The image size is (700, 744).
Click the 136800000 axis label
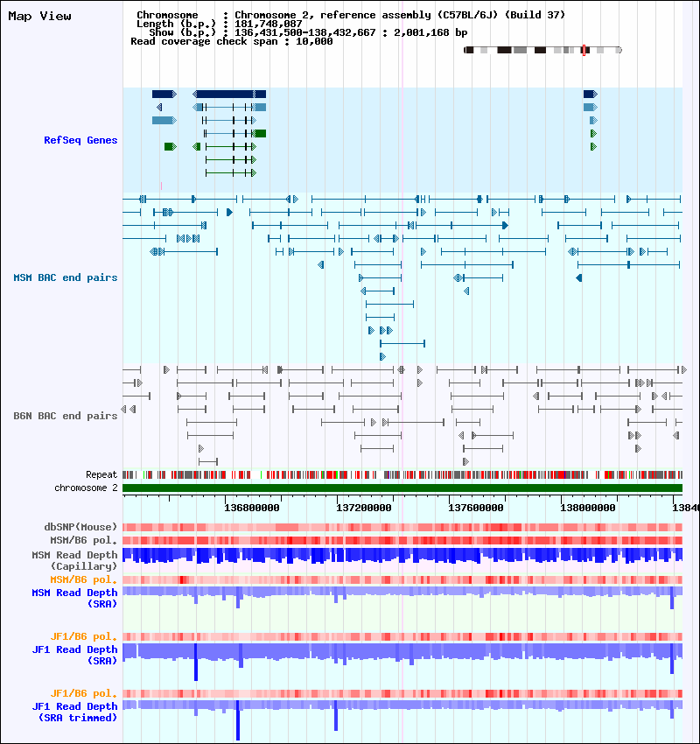click(252, 508)
